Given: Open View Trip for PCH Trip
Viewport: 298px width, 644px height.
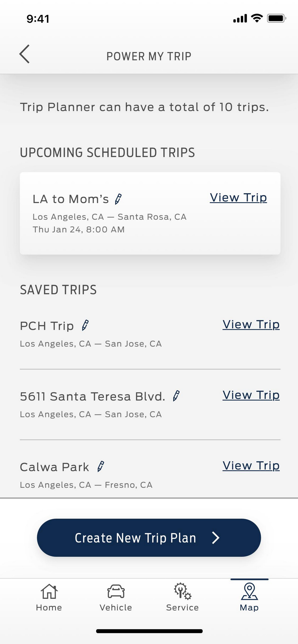Looking at the screenshot, I should [x=251, y=325].
